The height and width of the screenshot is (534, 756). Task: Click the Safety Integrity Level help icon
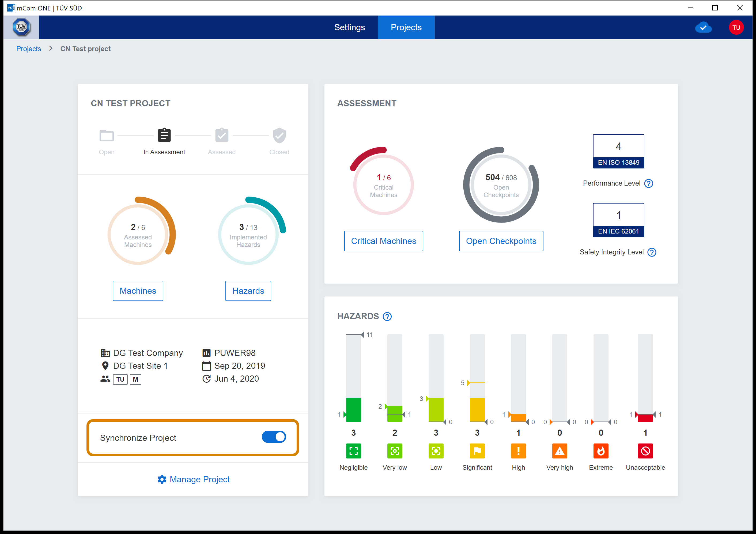coord(652,252)
